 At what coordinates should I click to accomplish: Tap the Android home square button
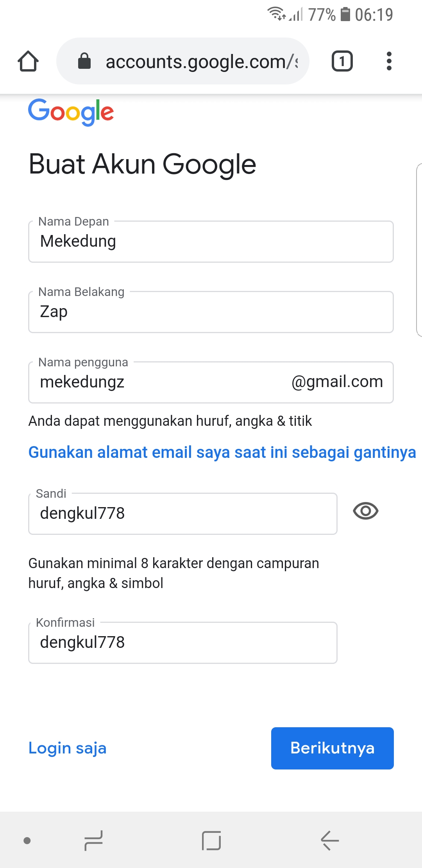pyautogui.click(x=211, y=840)
